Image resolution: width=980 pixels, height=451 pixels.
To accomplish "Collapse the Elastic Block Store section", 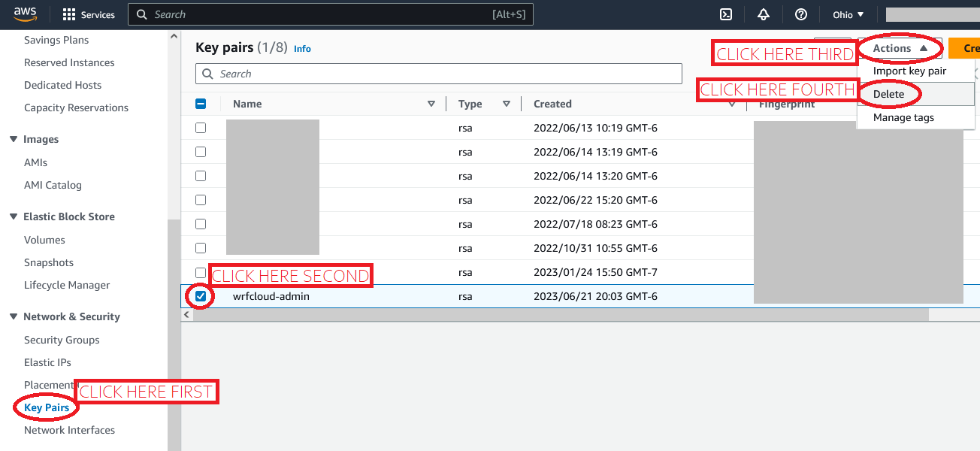I will click(x=14, y=216).
